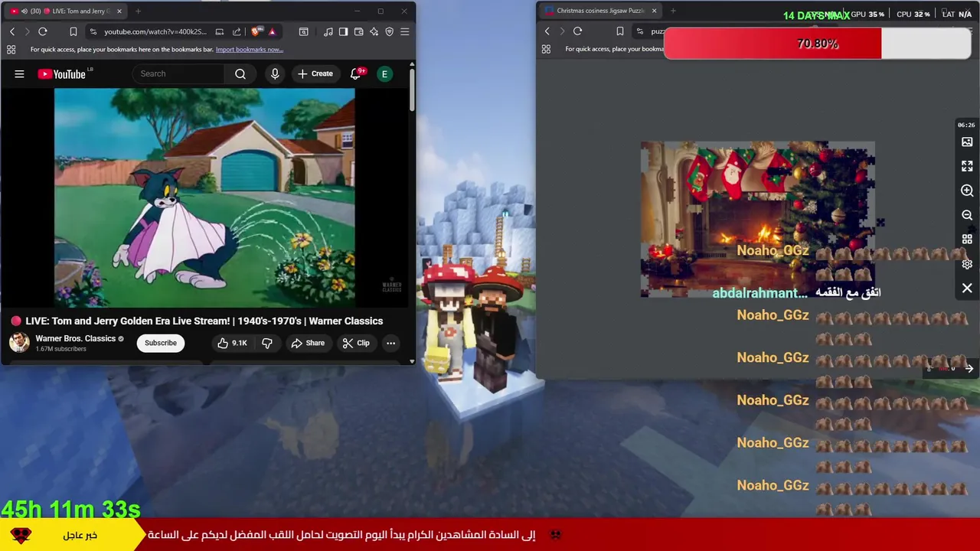Dislike the Tom and Jerry video
This screenshot has width=980, height=551.
tap(267, 343)
